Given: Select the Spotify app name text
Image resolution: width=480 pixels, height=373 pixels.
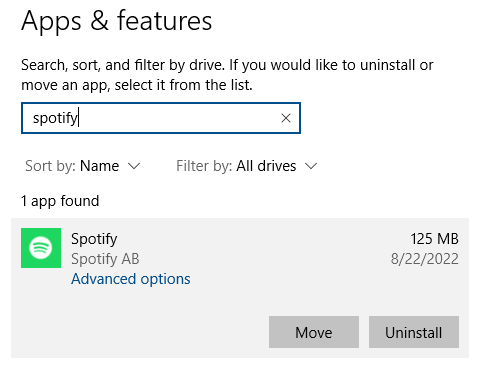Looking at the screenshot, I should 94,239.
